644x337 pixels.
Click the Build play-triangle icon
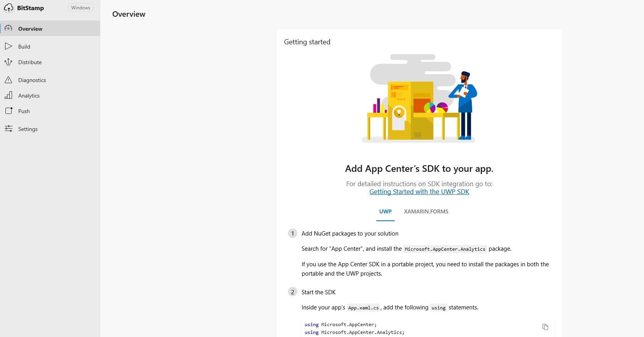[x=9, y=46]
